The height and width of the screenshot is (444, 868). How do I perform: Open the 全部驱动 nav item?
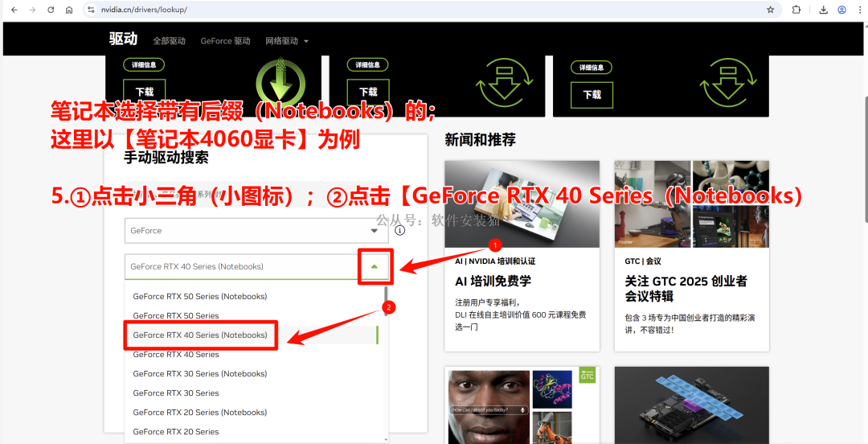[170, 41]
